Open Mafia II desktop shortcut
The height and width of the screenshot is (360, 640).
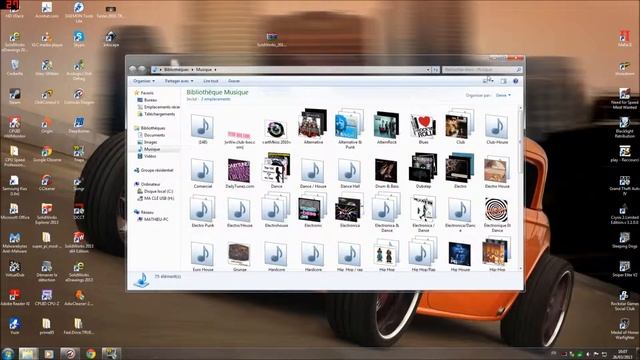(x=624, y=39)
